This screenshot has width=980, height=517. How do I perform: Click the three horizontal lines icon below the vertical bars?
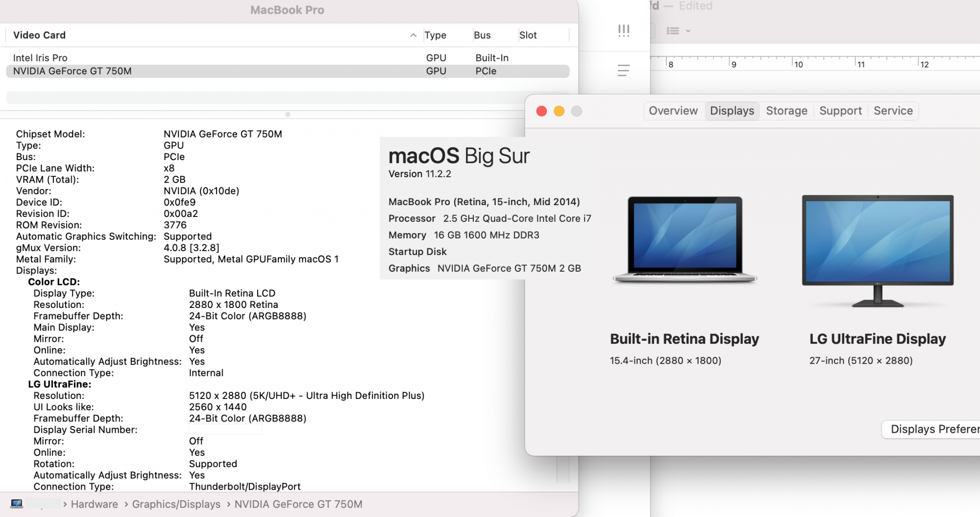[624, 70]
